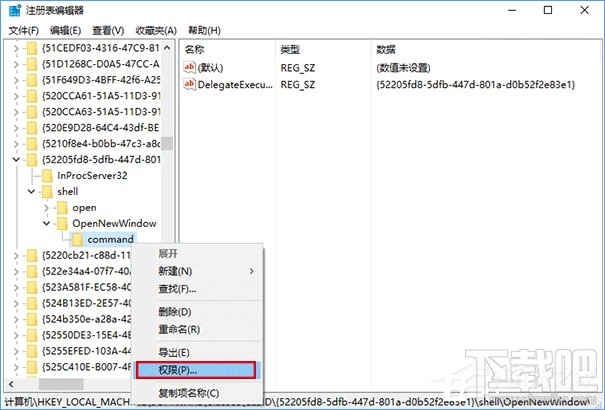Click the tree vertical scrollbar thumb
Screen dimensions: 605x410
pos(167,143)
